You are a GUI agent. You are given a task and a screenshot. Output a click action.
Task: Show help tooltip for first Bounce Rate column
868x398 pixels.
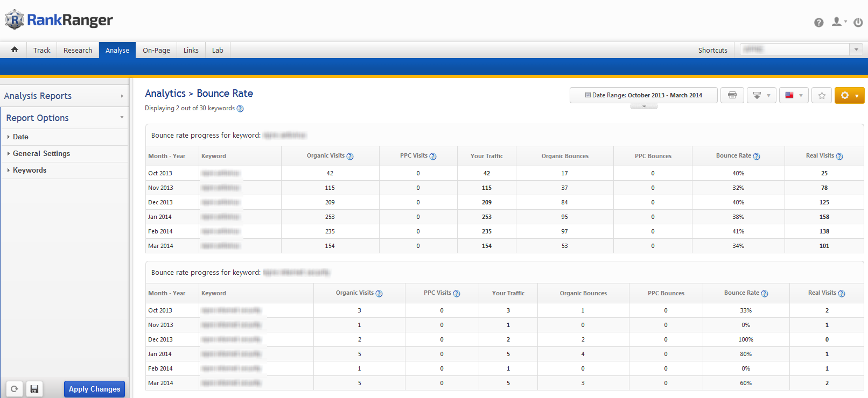[757, 157]
